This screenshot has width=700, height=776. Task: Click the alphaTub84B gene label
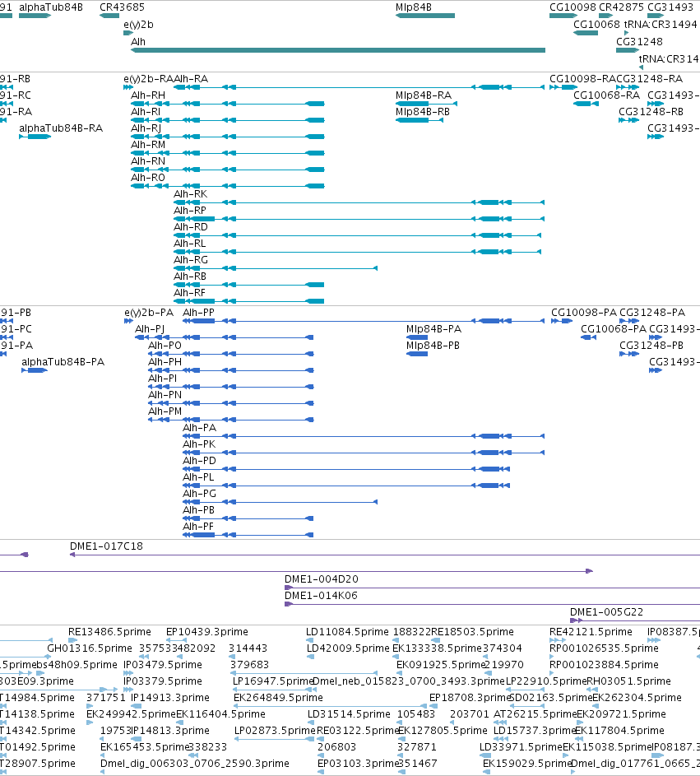point(51,7)
